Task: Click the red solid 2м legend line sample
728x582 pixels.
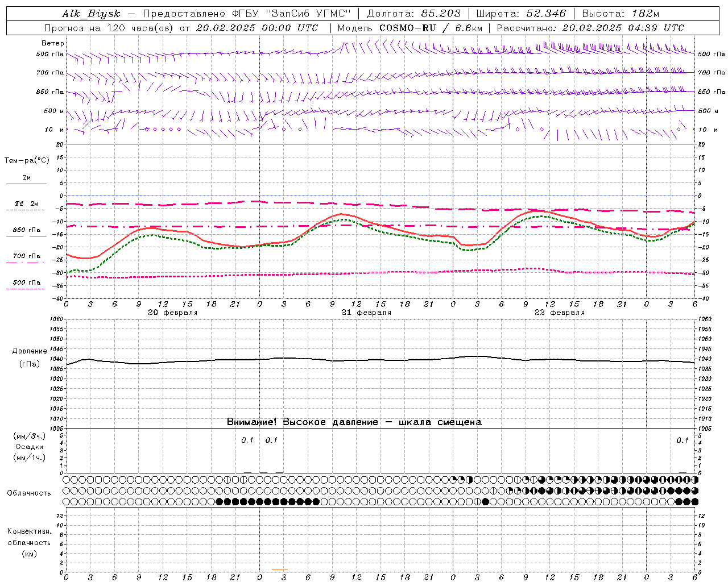Action: click(26, 184)
